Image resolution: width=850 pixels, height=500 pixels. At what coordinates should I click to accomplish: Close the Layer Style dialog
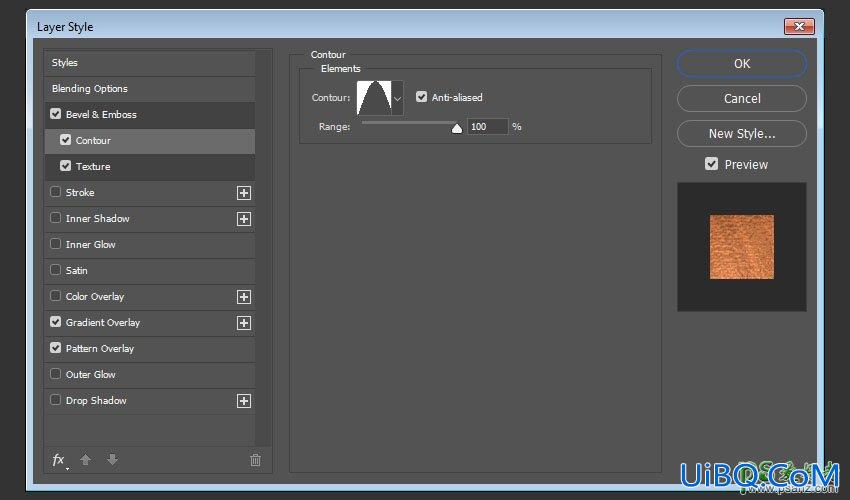coord(799,26)
